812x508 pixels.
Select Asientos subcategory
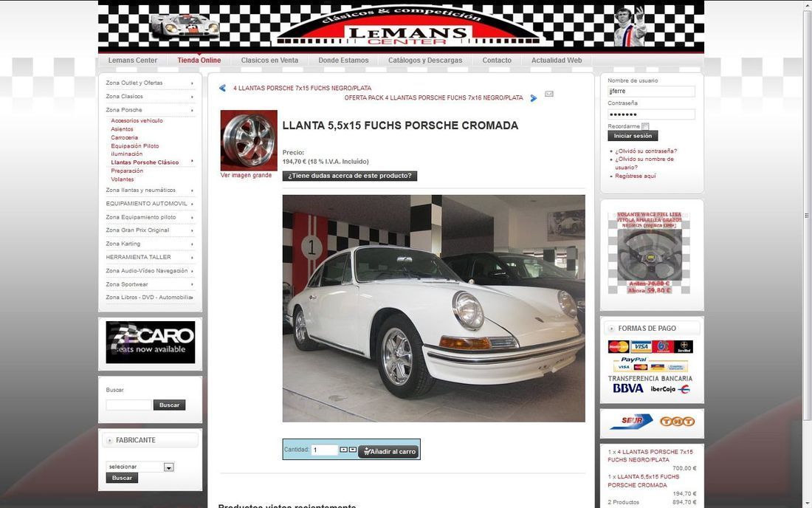pos(122,129)
